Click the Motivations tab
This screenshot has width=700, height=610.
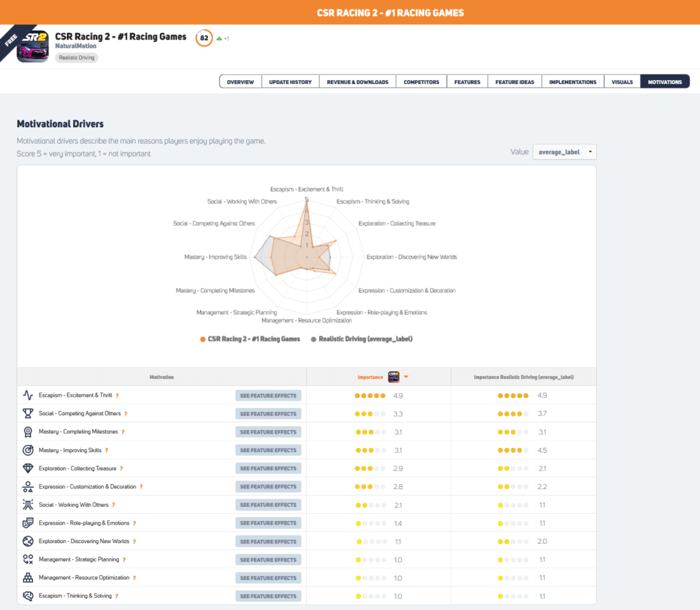coord(664,81)
